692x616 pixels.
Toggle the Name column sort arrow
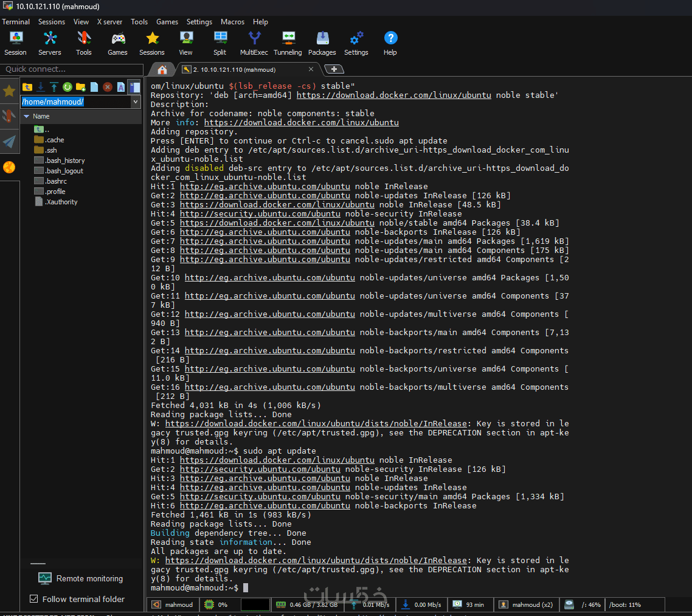pyautogui.click(x=27, y=117)
